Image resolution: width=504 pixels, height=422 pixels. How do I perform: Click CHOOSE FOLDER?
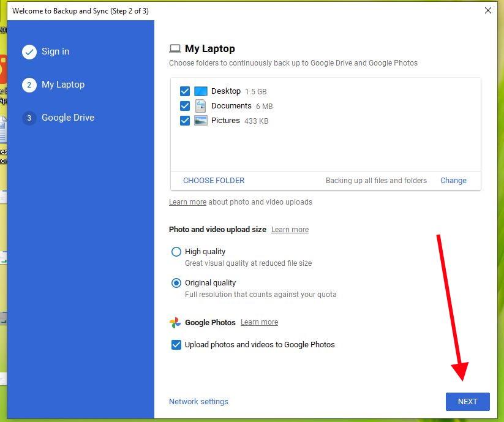pos(214,181)
